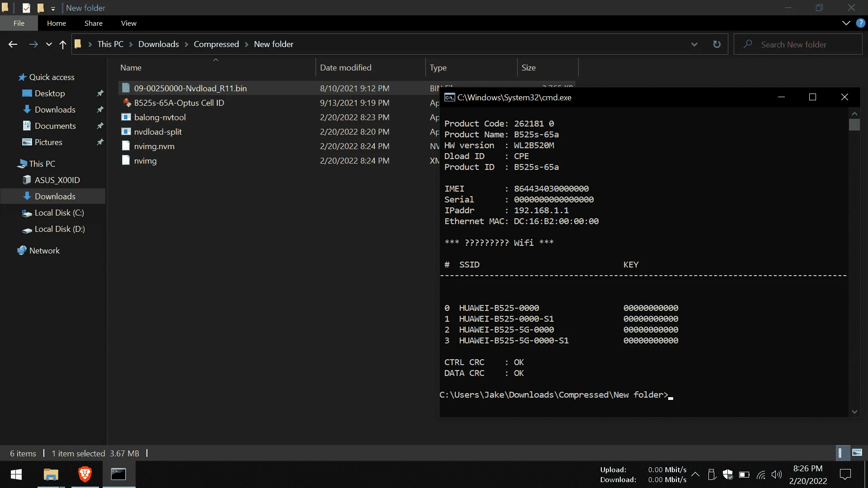Click the cmd.exe window title icon
868x488 pixels.
449,97
